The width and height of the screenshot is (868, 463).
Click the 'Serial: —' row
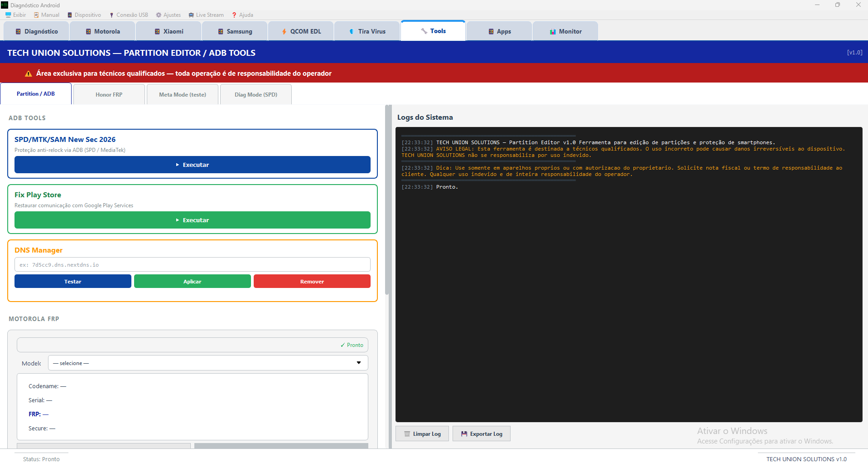(40, 400)
